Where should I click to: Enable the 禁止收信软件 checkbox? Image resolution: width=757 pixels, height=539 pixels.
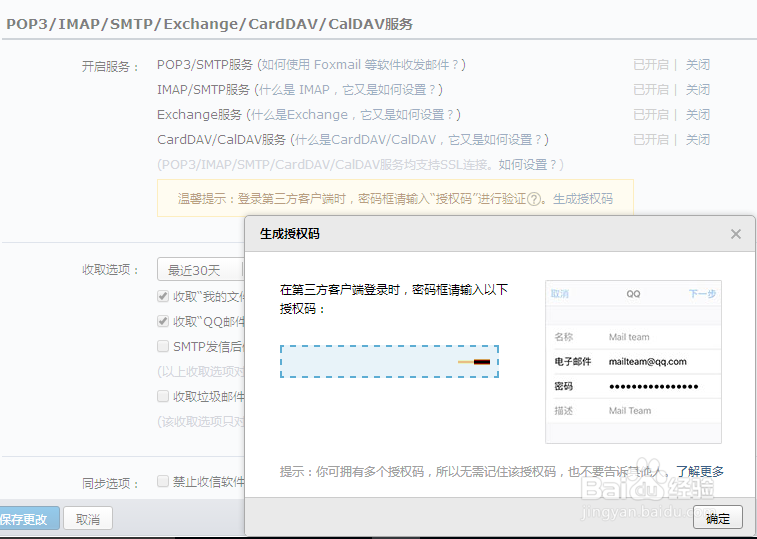point(163,481)
